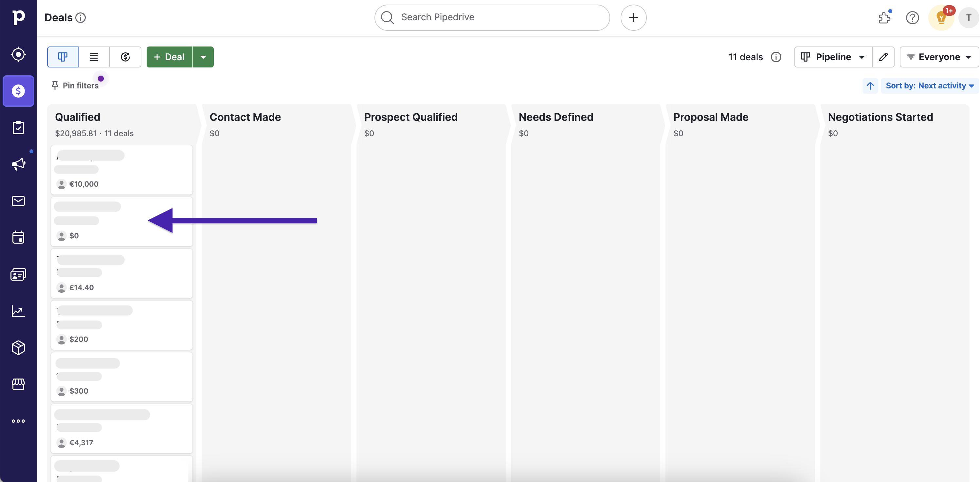Open Leads target icon in sidebar
Viewport: 980px width, 482px height.
tap(18, 54)
